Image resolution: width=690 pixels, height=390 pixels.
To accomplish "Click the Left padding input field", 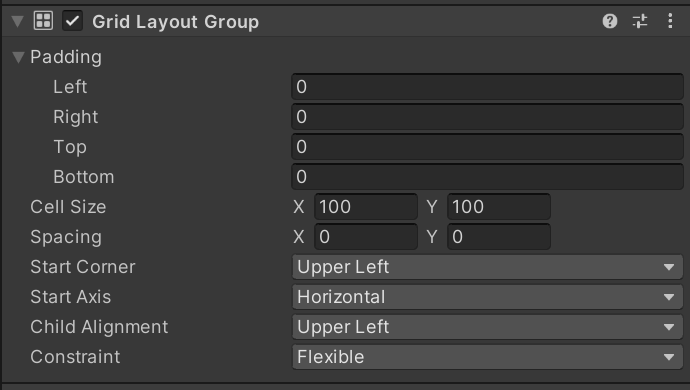I will 487,87.
